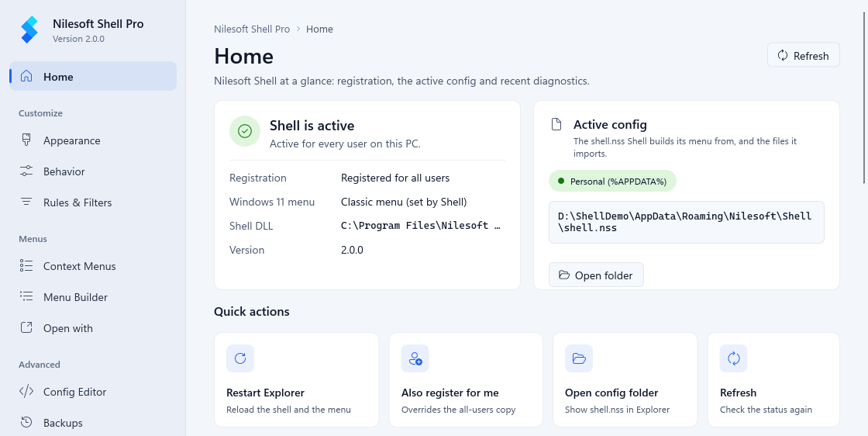Click the Shell is active heading
Viewport: 868px width, 436px height.
click(312, 126)
